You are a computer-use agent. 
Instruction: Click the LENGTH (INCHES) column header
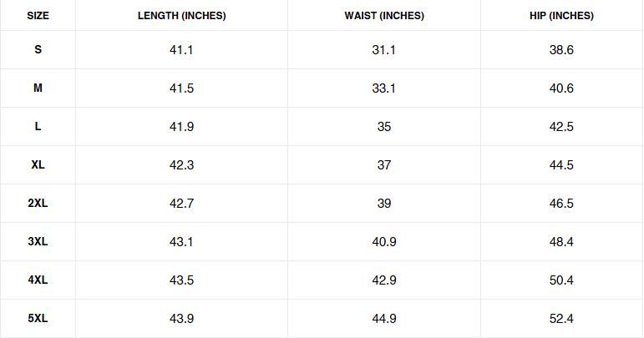click(x=181, y=16)
